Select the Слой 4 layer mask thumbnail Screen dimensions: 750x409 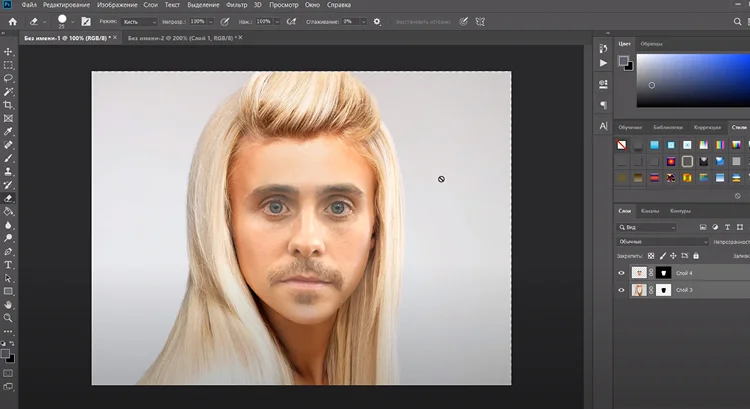pyautogui.click(x=661, y=273)
